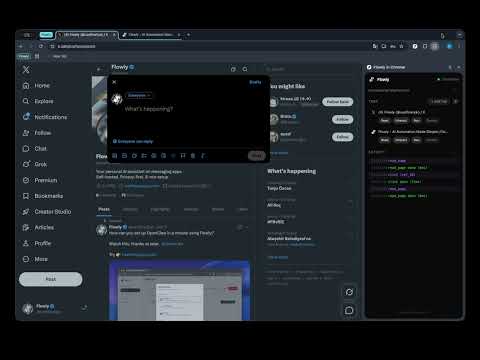Click the Premium icon in the sidebar
The height and width of the screenshot is (360, 480).
coord(26,180)
